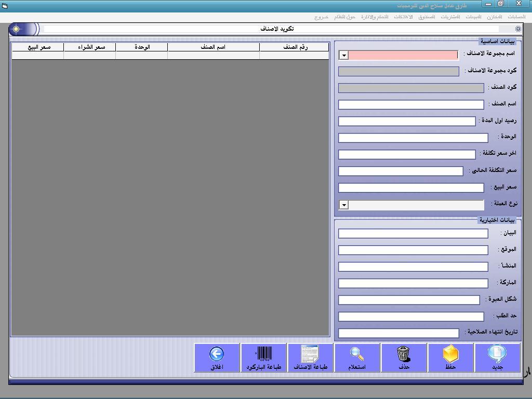This screenshot has height=399, width=532.
Task: Close the form using the اغلاق arrow icon
Action: [x=217, y=357]
